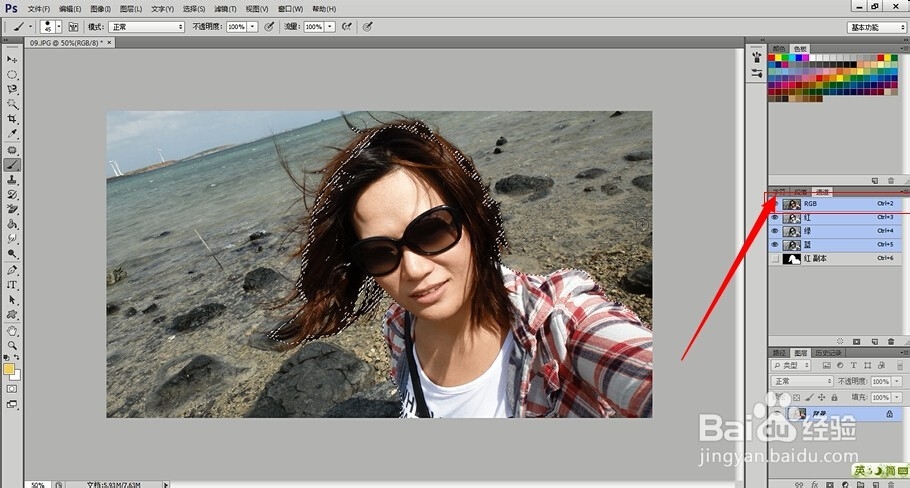
Task: Toggle tablet pressure for opacity
Action: click(269, 27)
